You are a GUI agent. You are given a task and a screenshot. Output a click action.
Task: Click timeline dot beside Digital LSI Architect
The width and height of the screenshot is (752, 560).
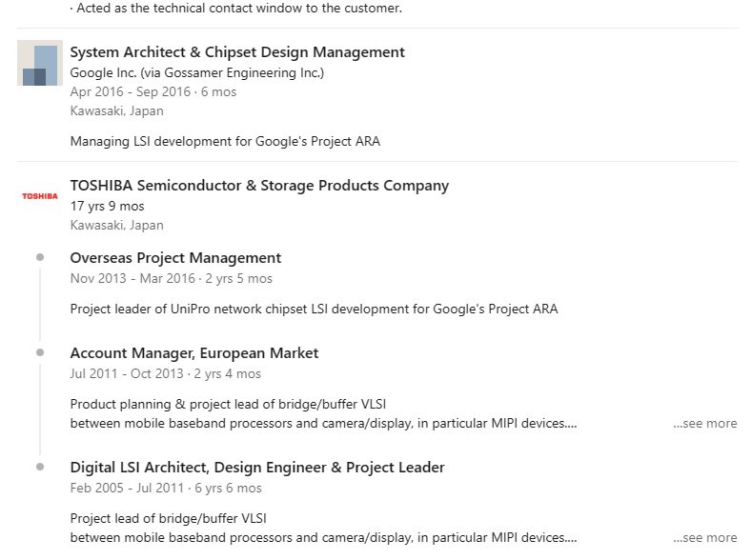(x=40, y=467)
